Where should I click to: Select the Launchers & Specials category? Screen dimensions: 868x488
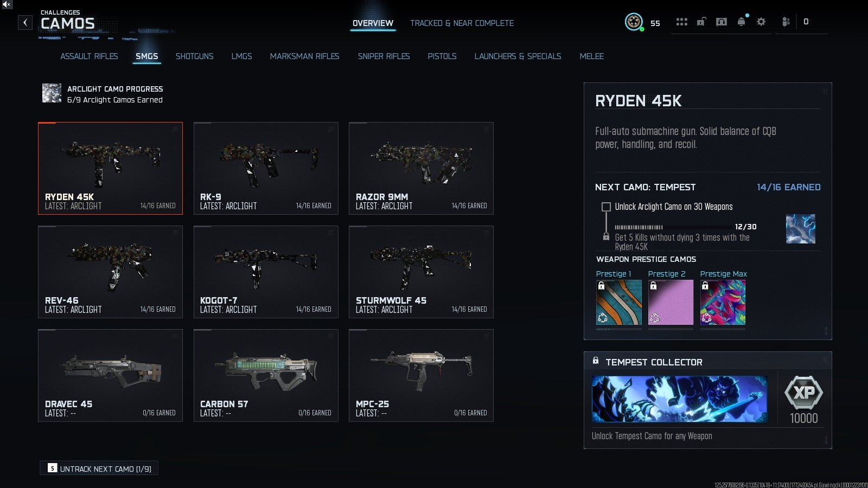point(518,56)
